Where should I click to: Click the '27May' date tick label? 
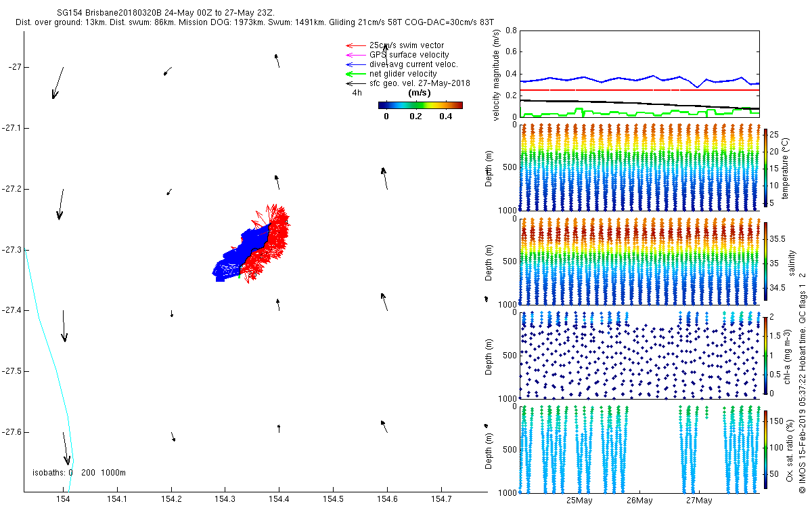(699, 501)
